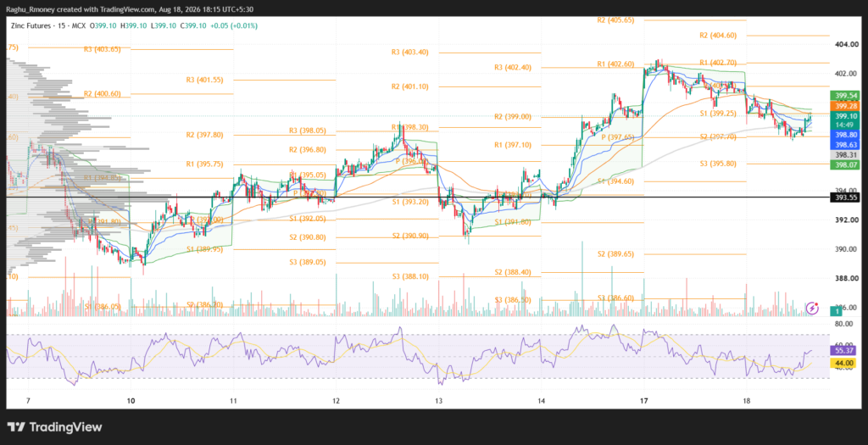Click the pivot label S3 (389.05)
The height and width of the screenshot is (445, 868).
pos(307,263)
